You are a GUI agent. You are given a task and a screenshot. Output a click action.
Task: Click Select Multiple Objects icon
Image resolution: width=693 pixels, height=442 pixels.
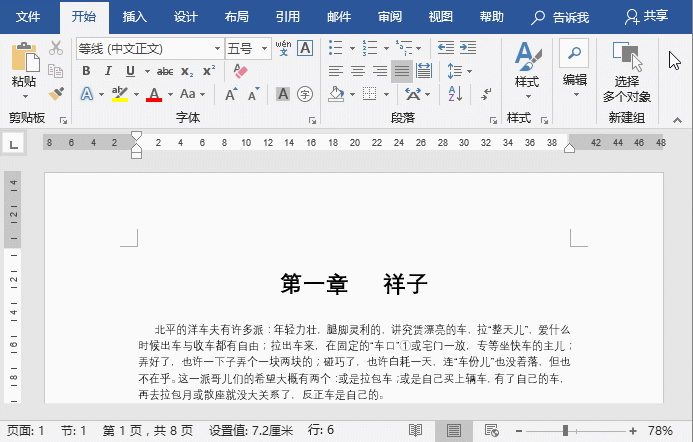pos(627,56)
